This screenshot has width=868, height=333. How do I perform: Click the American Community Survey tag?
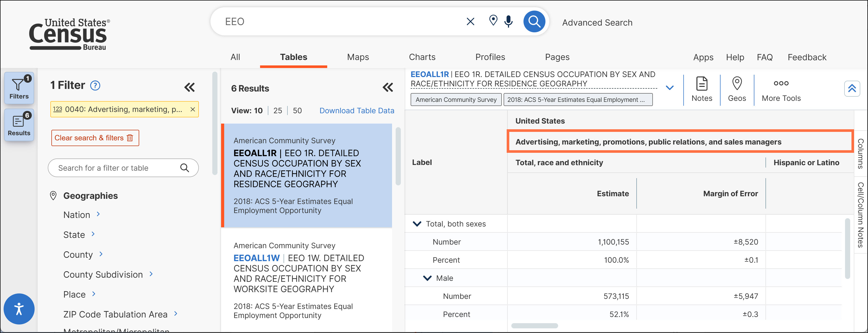(x=456, y=100)
